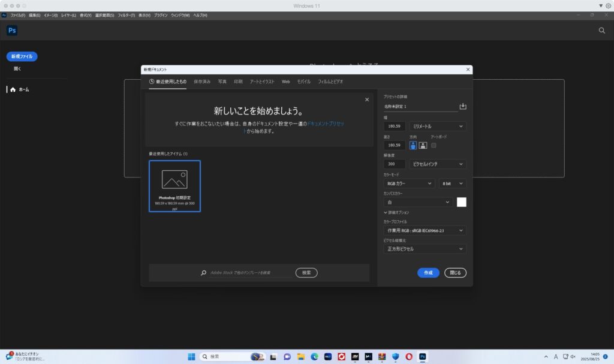Switch to the モバイル tab
Viewport: 614px width, 364px height.
[303, 82]
